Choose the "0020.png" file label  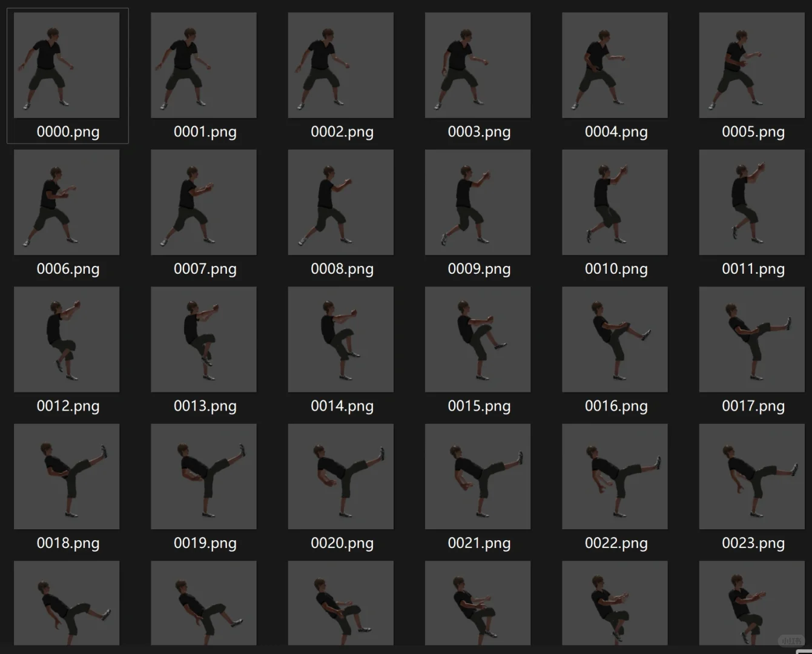(x=342, y=543)
